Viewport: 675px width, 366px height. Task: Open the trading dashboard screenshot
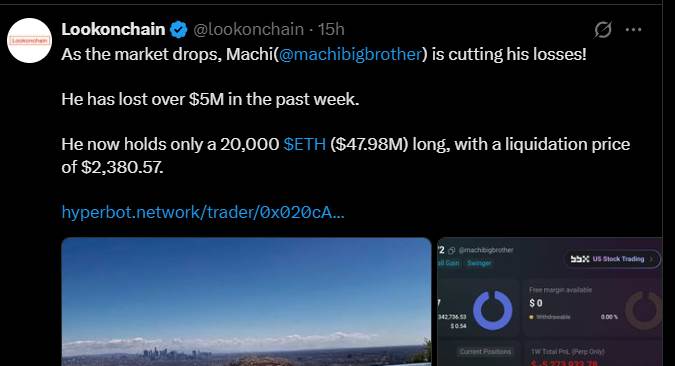tap(550, 301)
